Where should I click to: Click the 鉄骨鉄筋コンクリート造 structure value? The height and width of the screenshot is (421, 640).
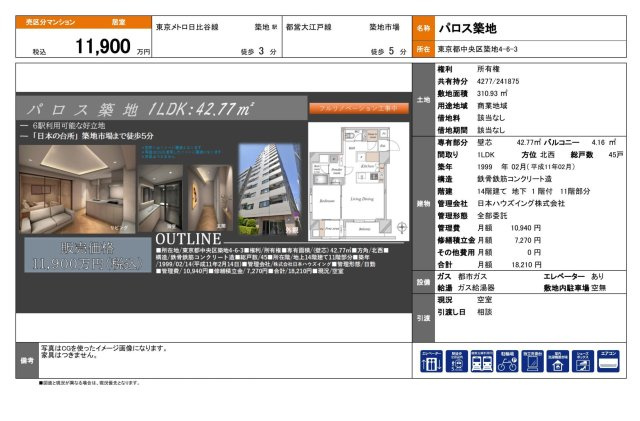coord(514,179)
